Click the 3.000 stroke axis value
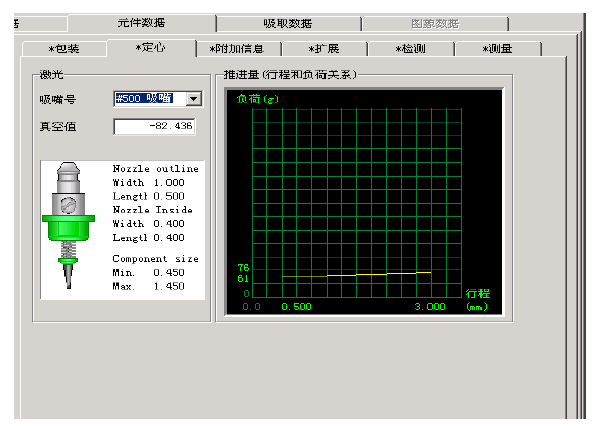The image size is (600, 426). [430, 307]
